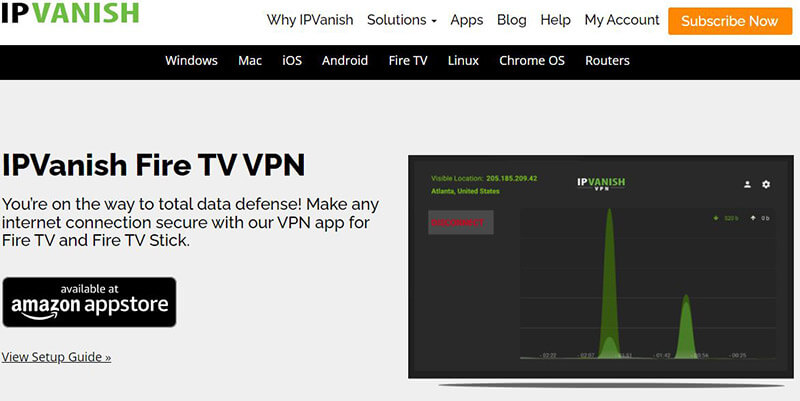Select the Fire TV platform tab

click(408, 61)
